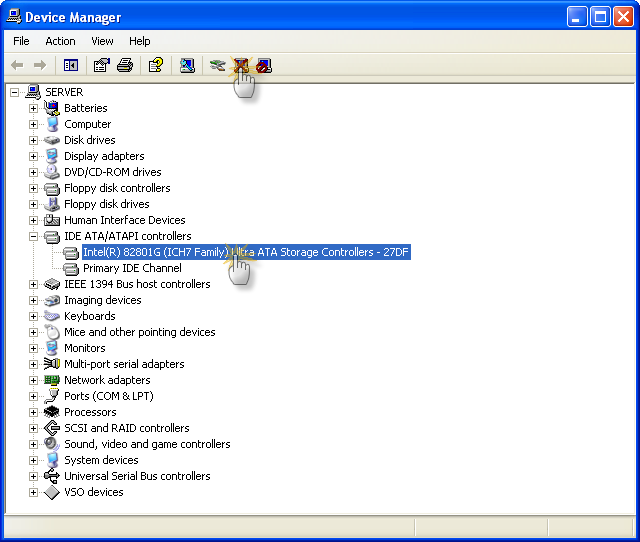Expand the Floppy disk drives node
This screenshot has height=542, width=640.
(x=33, y=204)
